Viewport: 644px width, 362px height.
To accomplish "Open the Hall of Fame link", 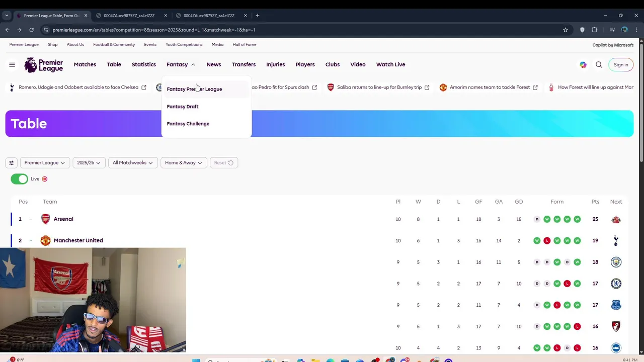I will (x=245, y=45).
